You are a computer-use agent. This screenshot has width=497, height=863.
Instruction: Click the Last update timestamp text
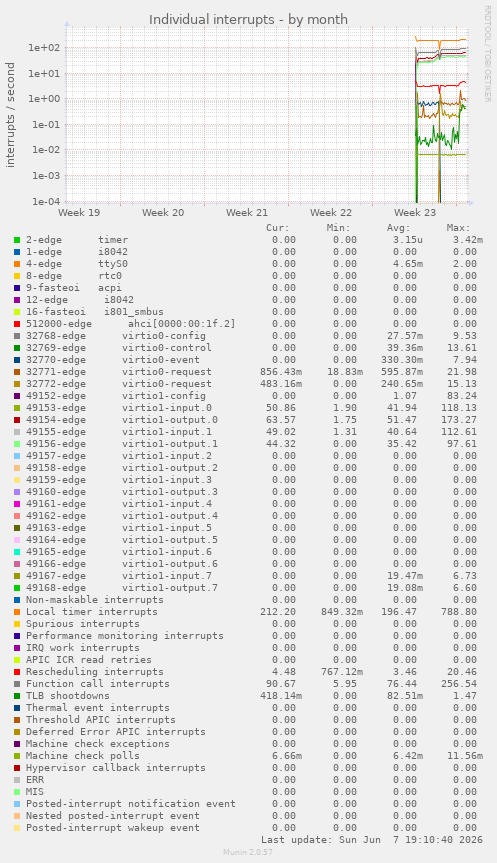(372, 840)
